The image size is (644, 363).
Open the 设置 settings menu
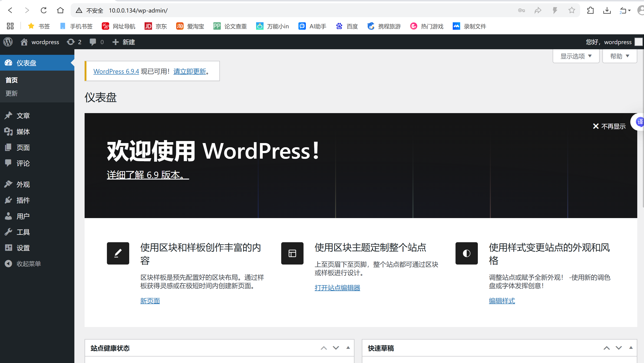tap(37, 248)
